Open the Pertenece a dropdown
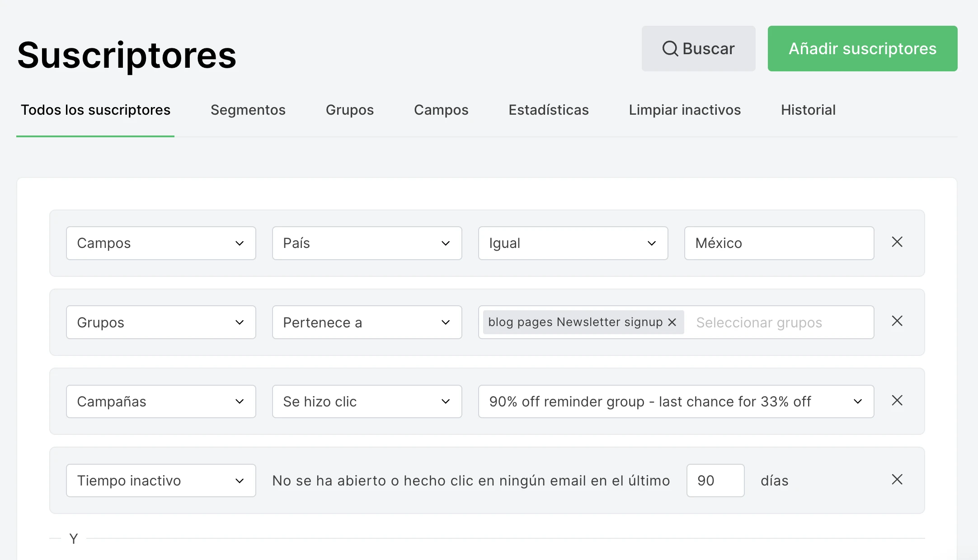The height and width of the screenshot is (560, 978). tap(367, 322)
